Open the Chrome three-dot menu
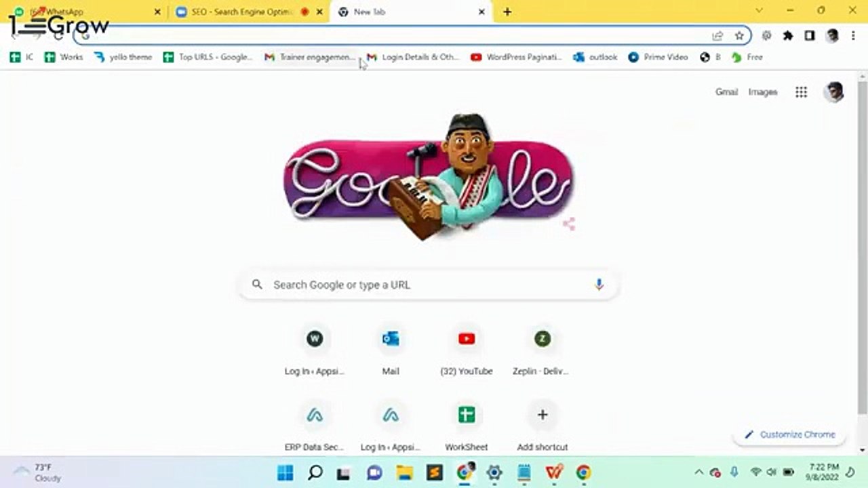The width and height of the screenshot is (868, 488). [x=853, y=35]
